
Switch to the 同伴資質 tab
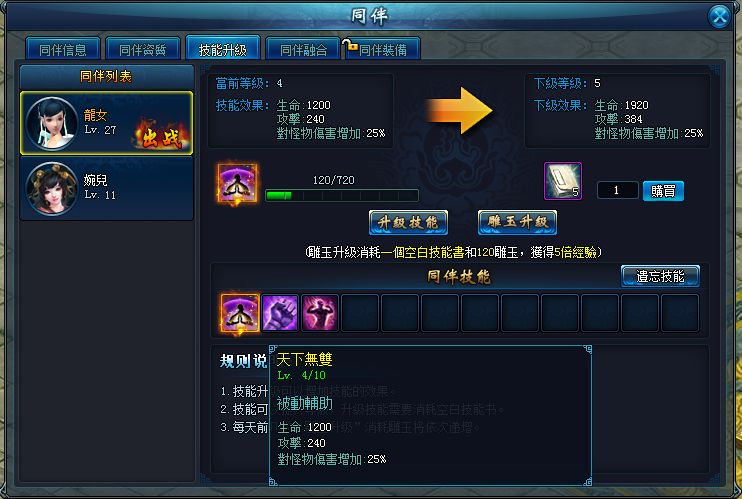click(143, 49)
